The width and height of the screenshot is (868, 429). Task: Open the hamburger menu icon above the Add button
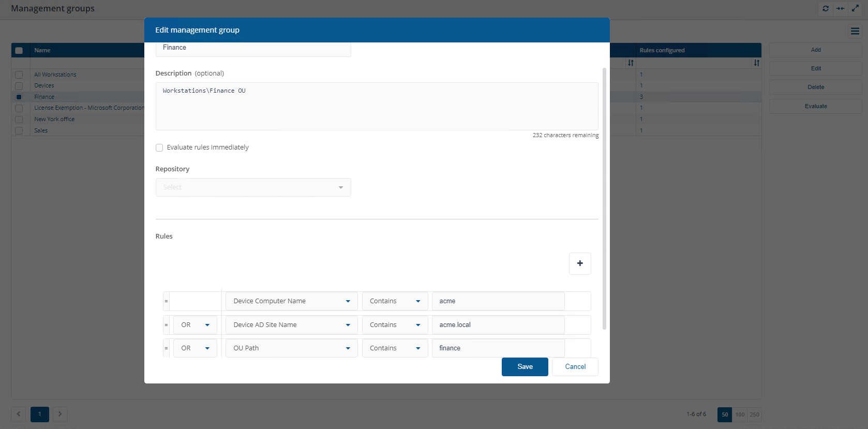click(x=855, y=32)
